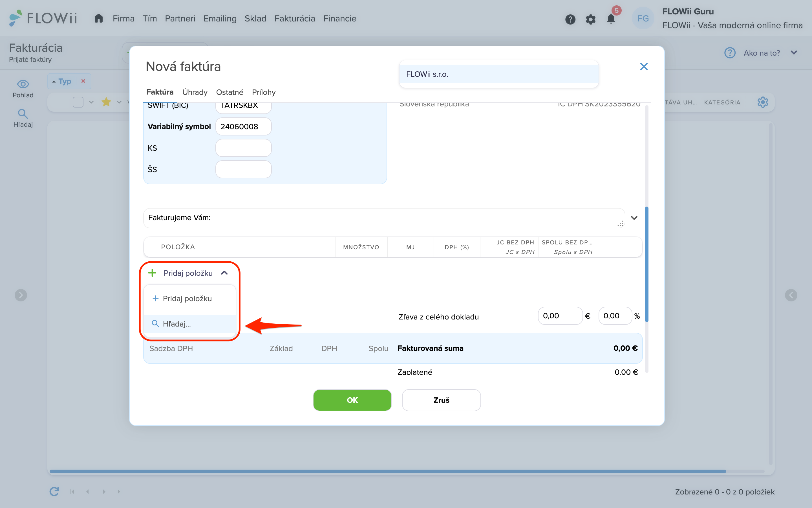Click the Hľadaj search icon in sidebar
The height and width of the screenshot is (508, 812).
coord(23,113)
